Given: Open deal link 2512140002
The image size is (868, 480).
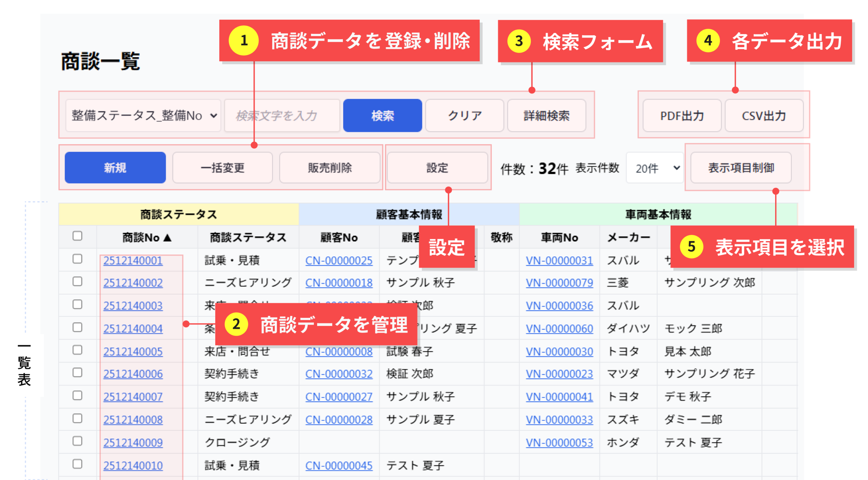Looking at the screenshot, I should [x=133, y=283].
